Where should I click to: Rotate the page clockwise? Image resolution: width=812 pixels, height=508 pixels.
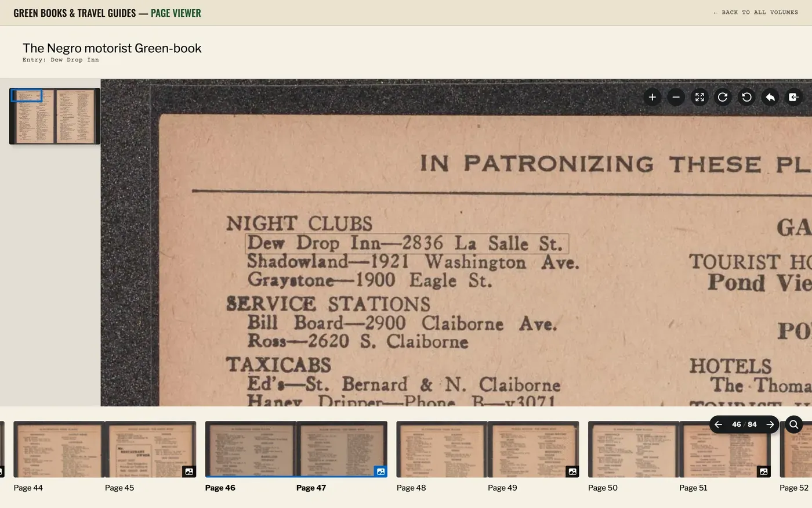pyautogui.click(x=723, y=97)
